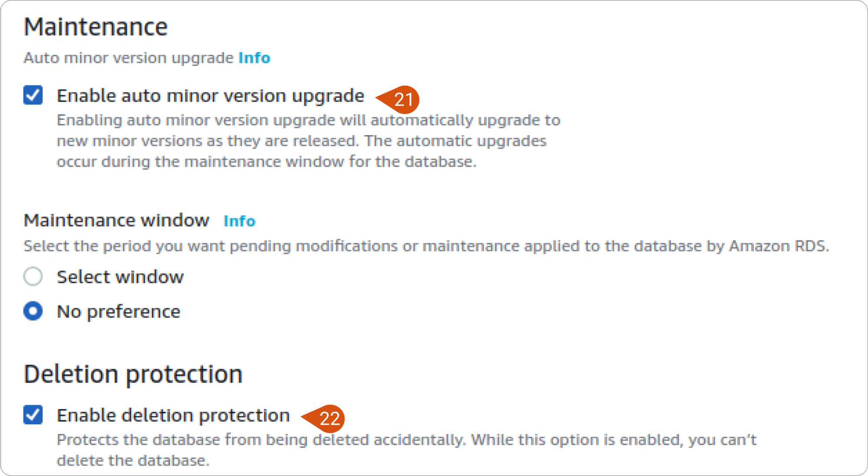Screen dimensions: 868x476
Task: Click the Enable deletion protection label text
Action: (x=173, y=416)
